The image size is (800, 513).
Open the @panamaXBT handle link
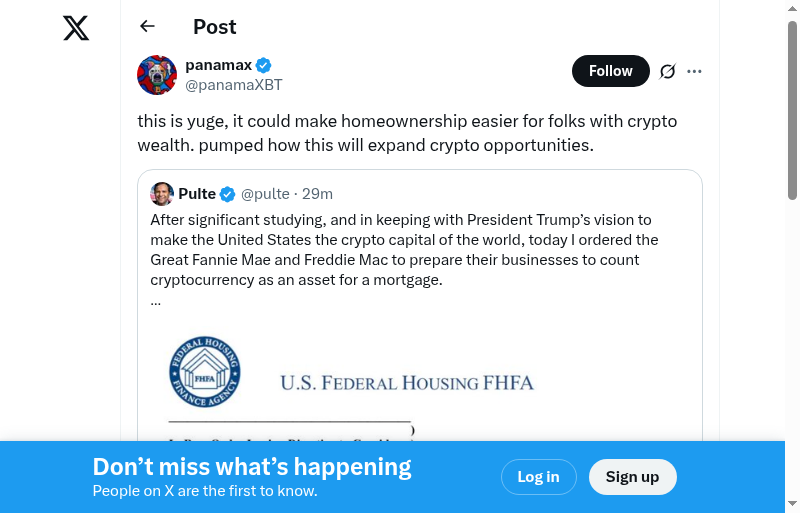point(233,85)
